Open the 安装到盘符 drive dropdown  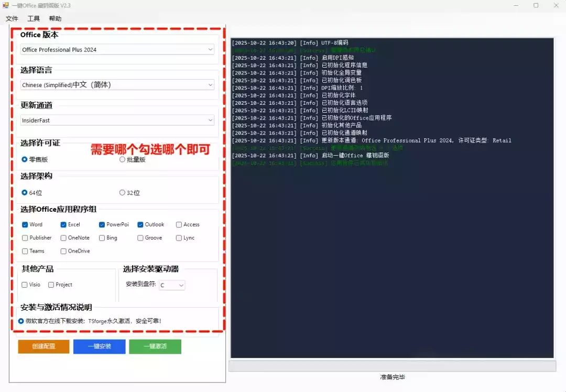tap(172, 286)
